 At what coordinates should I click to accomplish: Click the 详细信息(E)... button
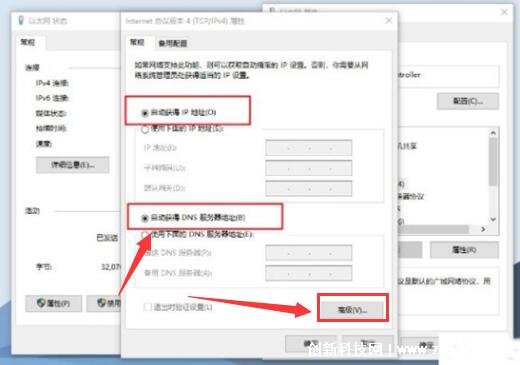click(73, 165)
